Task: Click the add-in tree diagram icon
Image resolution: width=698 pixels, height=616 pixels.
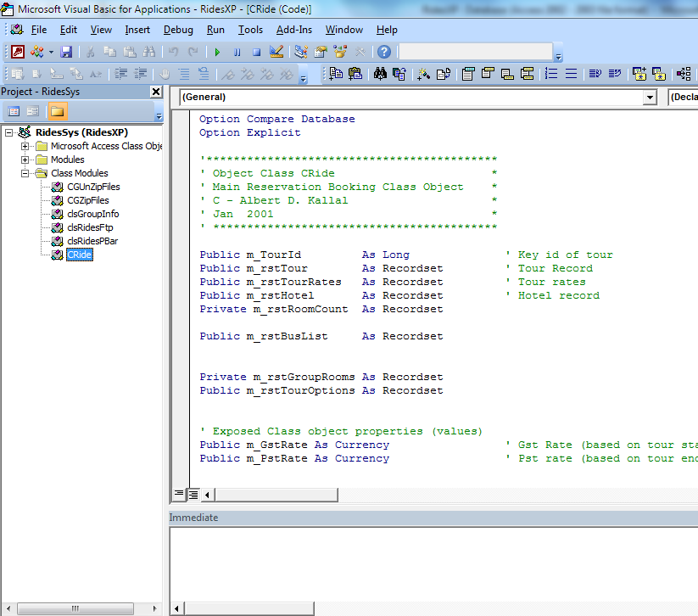Action: coord(684,74)
